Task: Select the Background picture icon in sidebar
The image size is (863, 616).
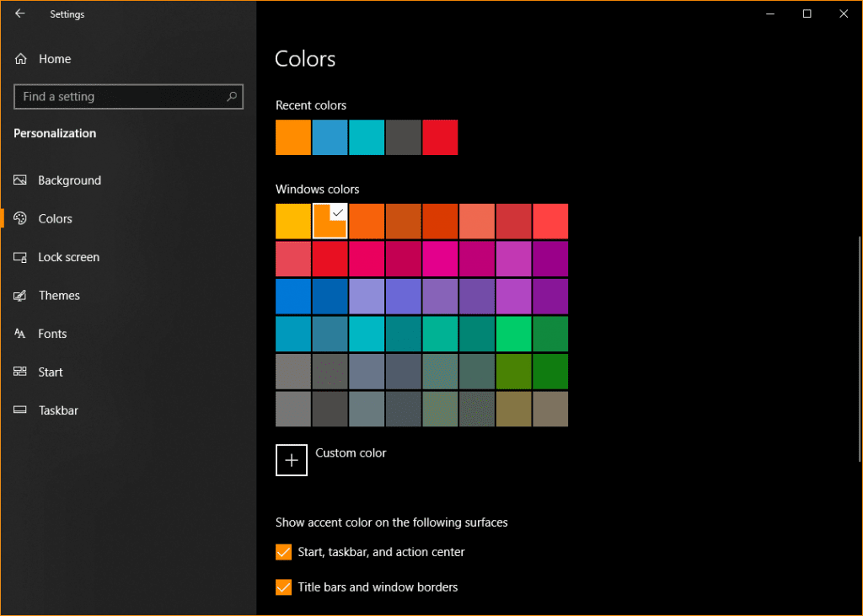Action: (x=19, y=179)
